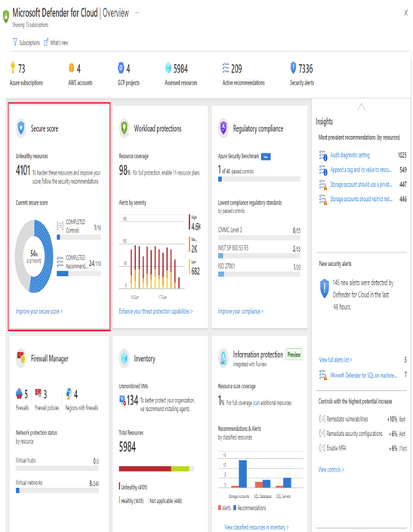This screenshot has width=413, height=532.
Task: Open Enhance your threat protection capabilities link
Action: pos(156,311)
